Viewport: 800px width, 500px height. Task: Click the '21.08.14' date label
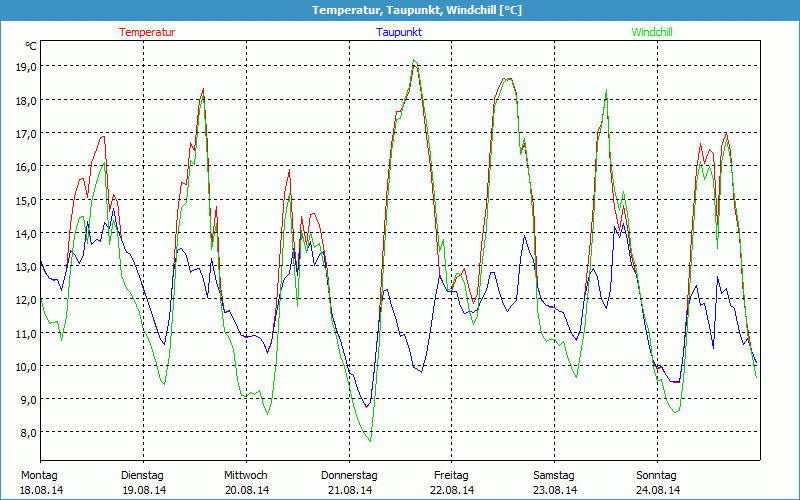[350, 490]
